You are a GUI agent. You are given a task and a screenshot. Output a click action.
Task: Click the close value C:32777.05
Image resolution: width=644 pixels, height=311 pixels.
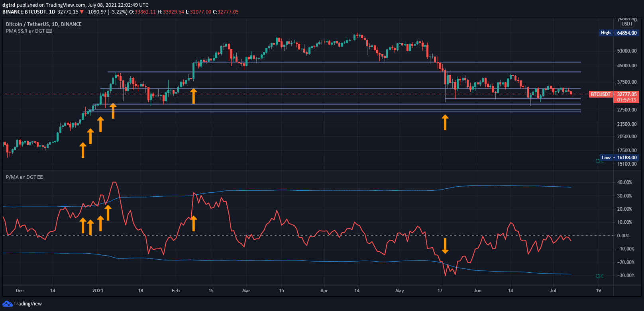[x=226, y=12]
